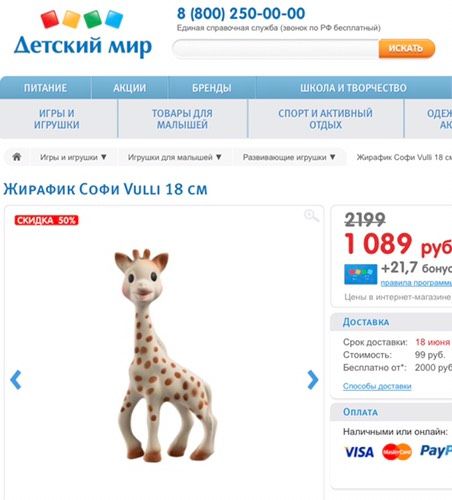
Task: Open the БРЕНДЫ menu tab
Action: (x=212, y=88)
